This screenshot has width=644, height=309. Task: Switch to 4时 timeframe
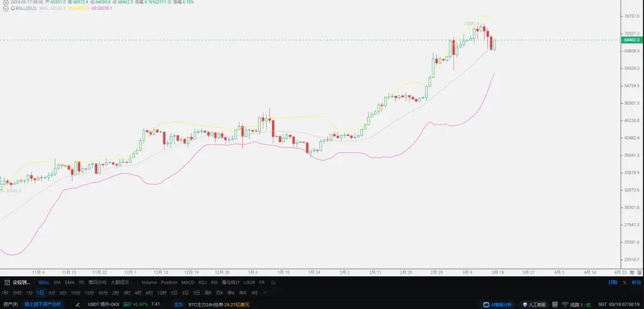coord(138,293)
